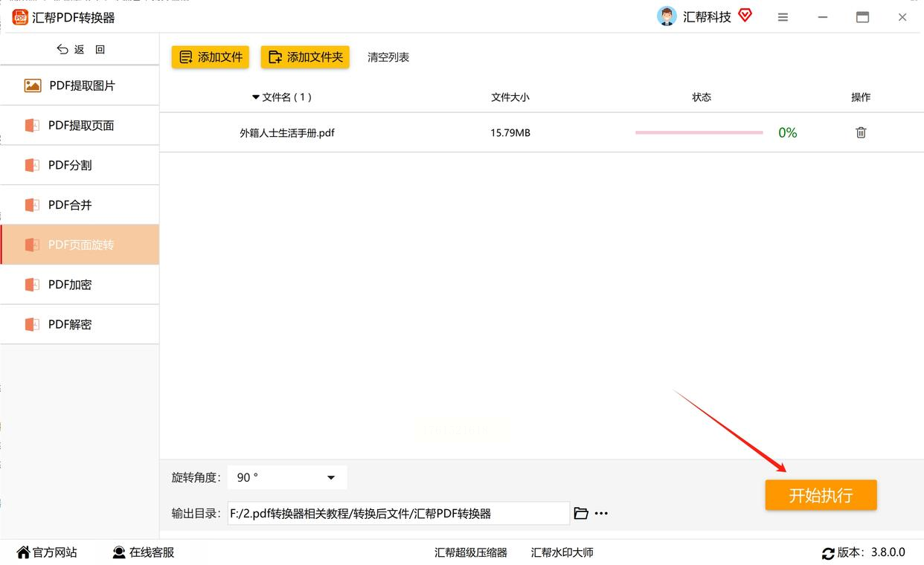The image size is (924, 565).
Task: Click the 文件大小 column header
Action: click(510, 97)
